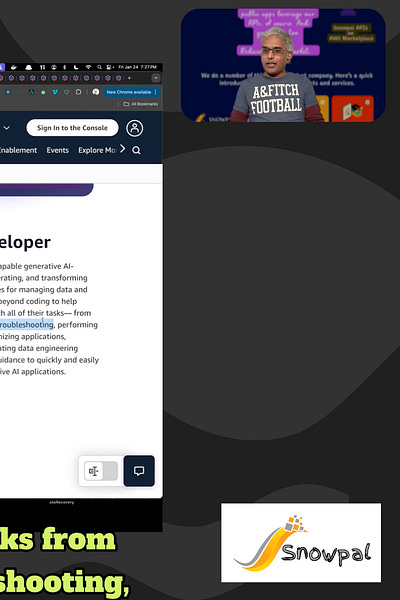This screenshot has height=600, width=400.
Task: Open the Chrome profile avatar
Action: 96,92
